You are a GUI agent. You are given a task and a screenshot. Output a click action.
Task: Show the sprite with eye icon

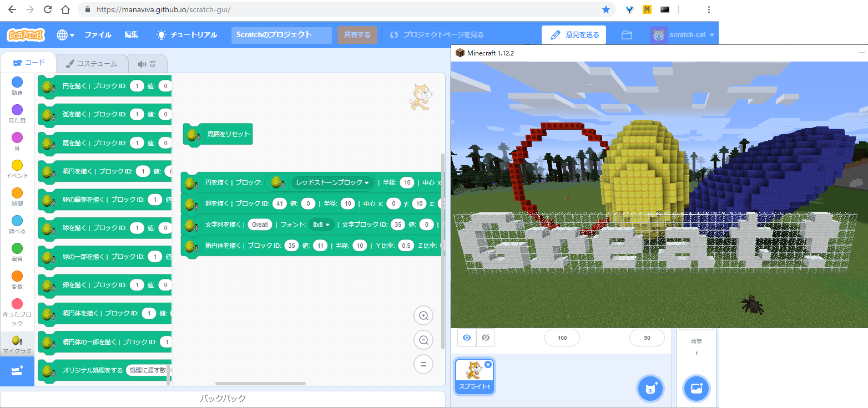pyautogui.click(x=467, y=338)
